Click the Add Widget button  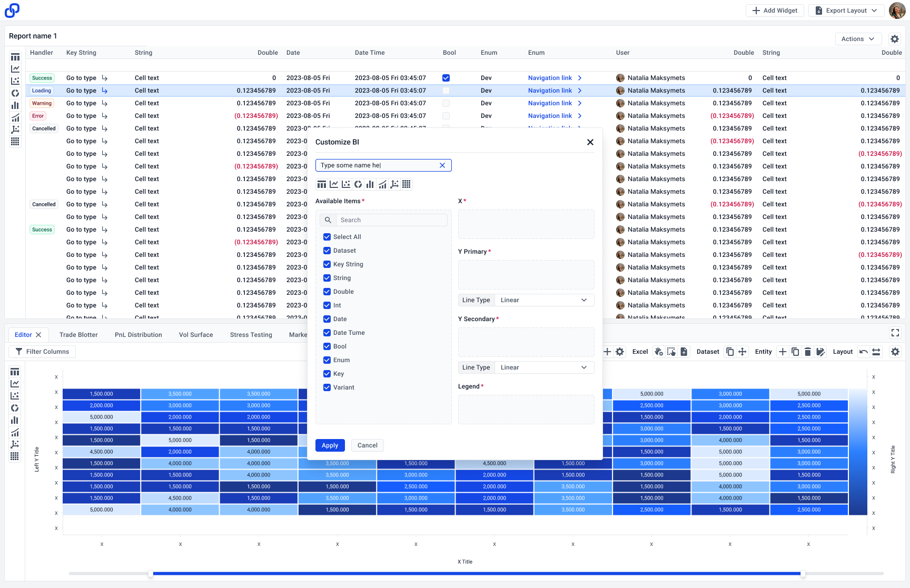[775, 11]
